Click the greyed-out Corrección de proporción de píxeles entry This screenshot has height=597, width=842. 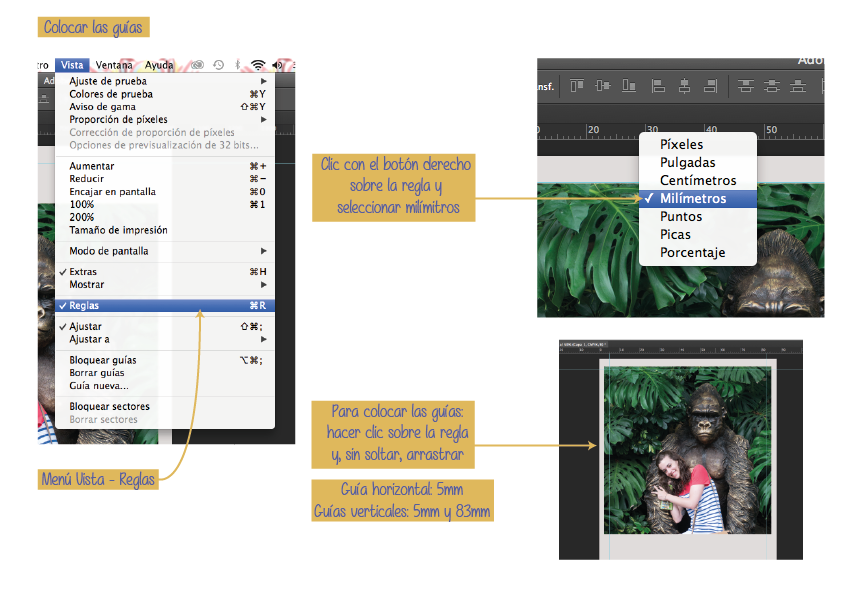pyautogui.click(x=165, y=132)
